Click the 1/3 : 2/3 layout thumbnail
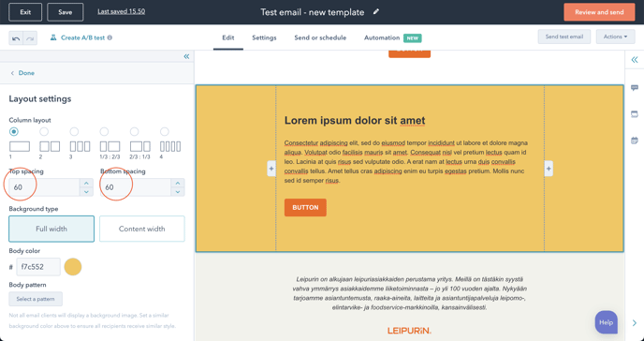This screenshot has height=341, width=644. pos(110,146)
